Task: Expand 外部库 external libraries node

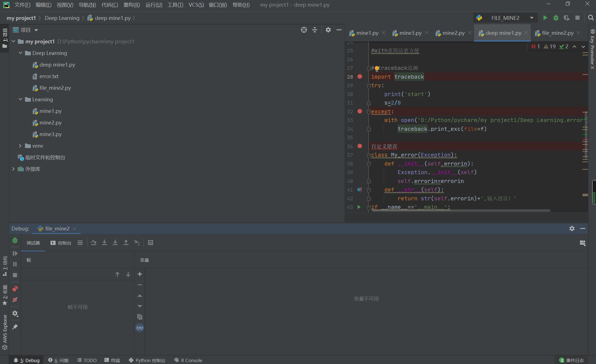Action: click(x=13, y=169)
